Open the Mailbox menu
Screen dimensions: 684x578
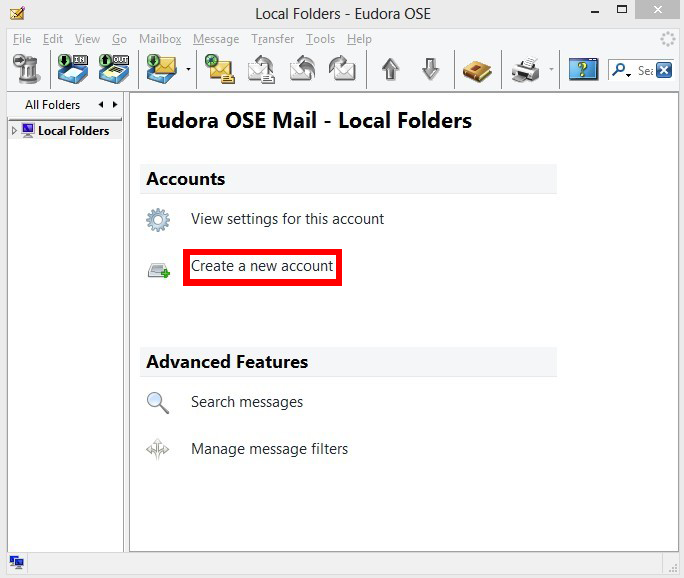(160, 39)
